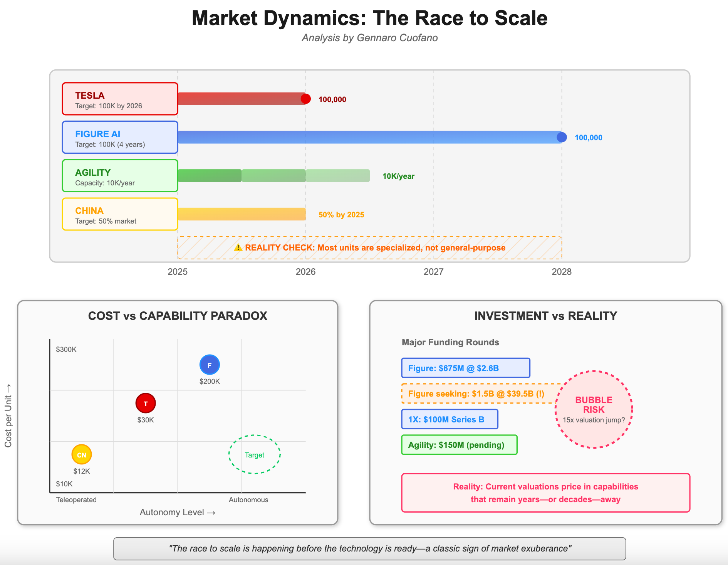
Task: Click the 15x valuation jump text
Action: 594,420
